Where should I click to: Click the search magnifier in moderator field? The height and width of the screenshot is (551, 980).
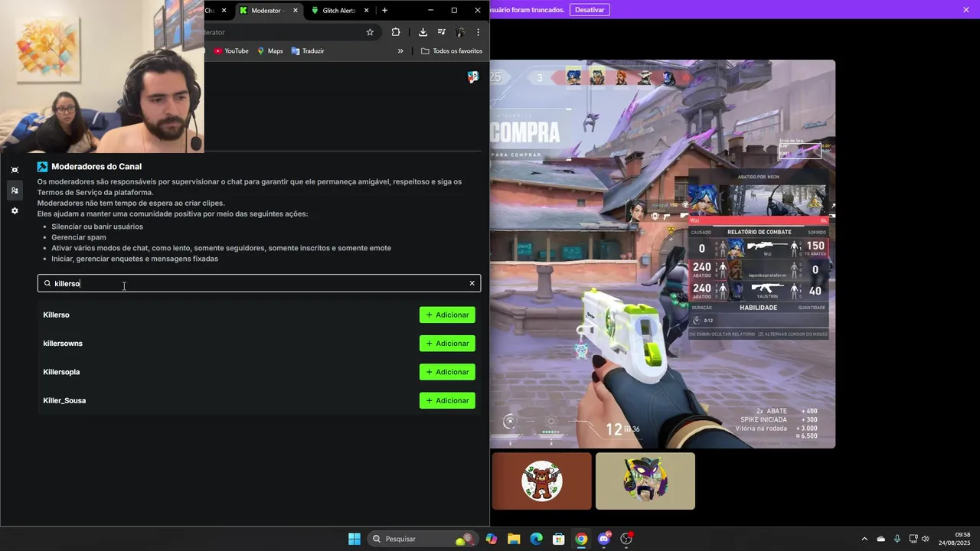(47, 283)
